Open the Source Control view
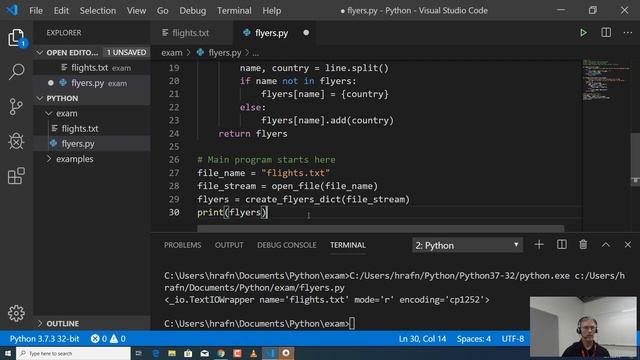This screenshot has height=360, width=640. coord(16,107)
